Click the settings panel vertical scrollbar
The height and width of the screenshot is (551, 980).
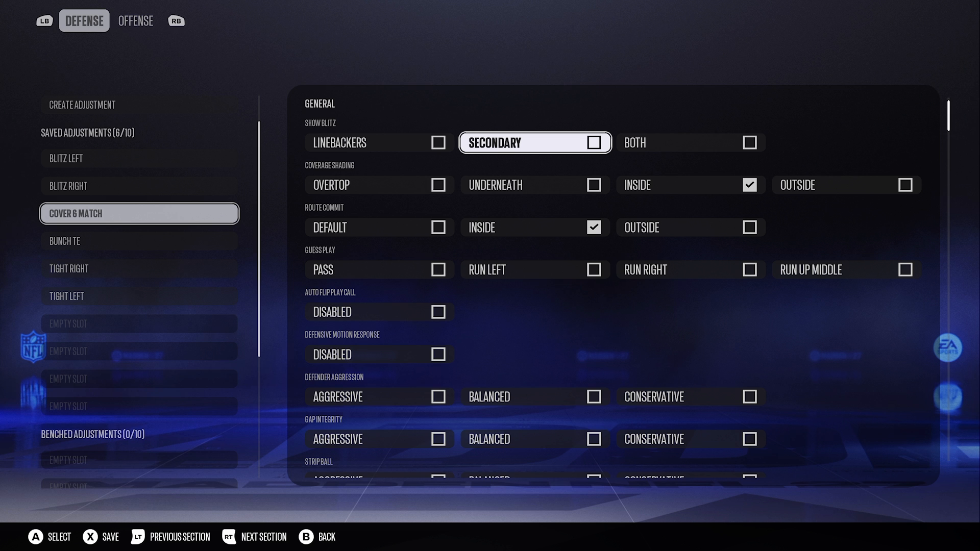coord(948,116)
